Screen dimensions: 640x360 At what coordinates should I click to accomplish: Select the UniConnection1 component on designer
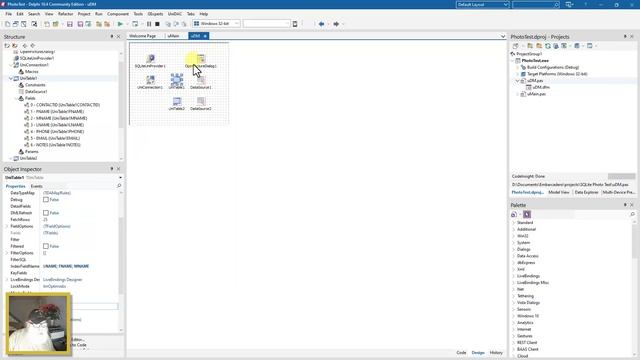click(x=150, y=82)
